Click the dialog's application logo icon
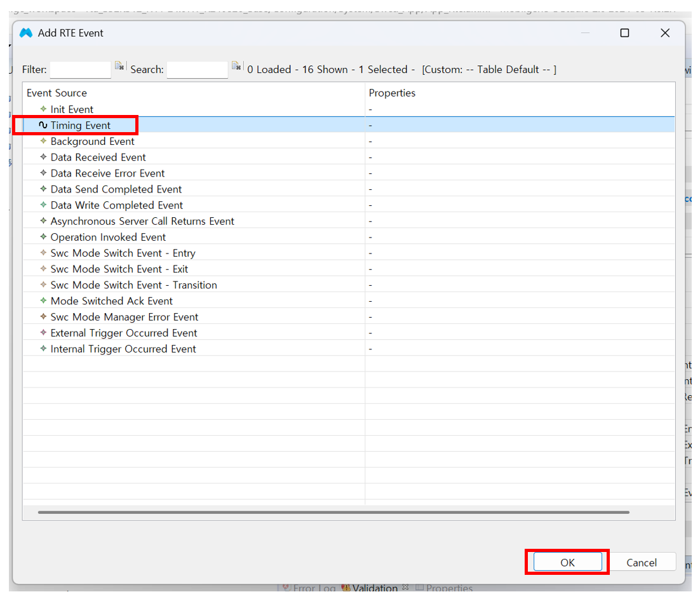 point(26,33)
